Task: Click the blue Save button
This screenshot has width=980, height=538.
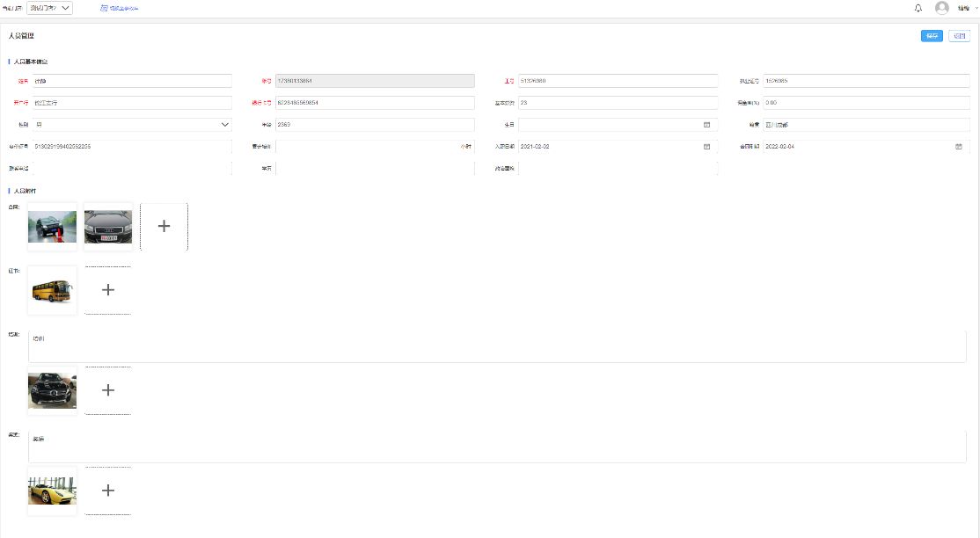Action: [x=932, y=36]
